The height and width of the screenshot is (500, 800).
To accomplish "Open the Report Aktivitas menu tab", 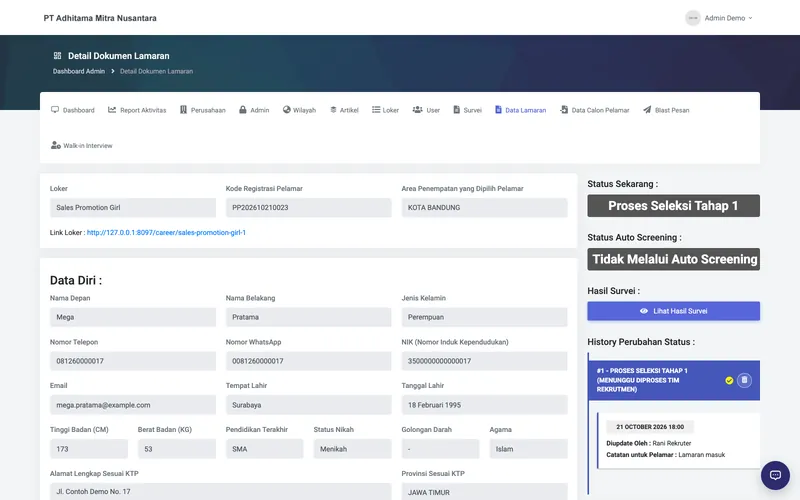I will 137,110.
